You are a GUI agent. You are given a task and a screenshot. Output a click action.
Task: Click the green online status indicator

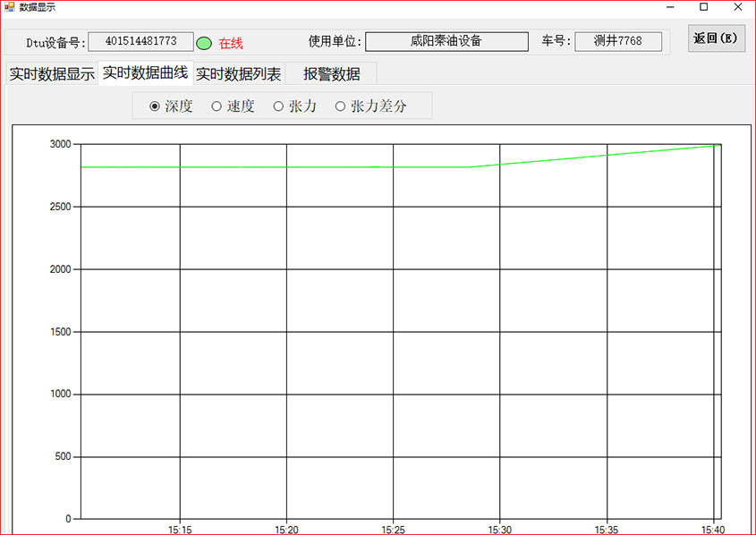pos(204,42)
